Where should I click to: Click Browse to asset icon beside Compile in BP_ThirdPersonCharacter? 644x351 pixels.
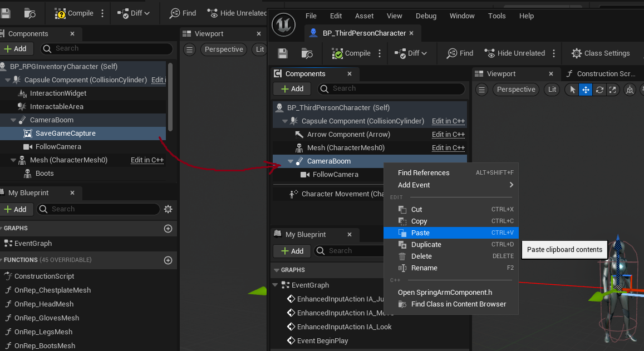click(x=307, y=53)
